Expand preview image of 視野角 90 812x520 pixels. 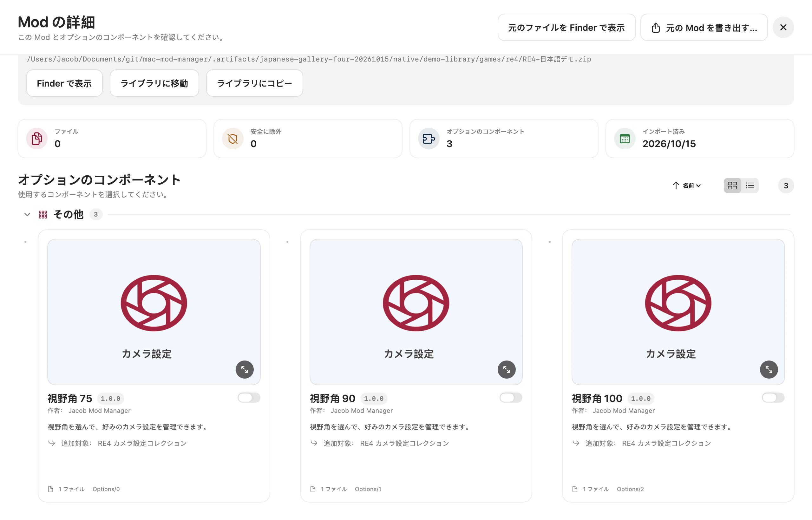pos(507,369)
